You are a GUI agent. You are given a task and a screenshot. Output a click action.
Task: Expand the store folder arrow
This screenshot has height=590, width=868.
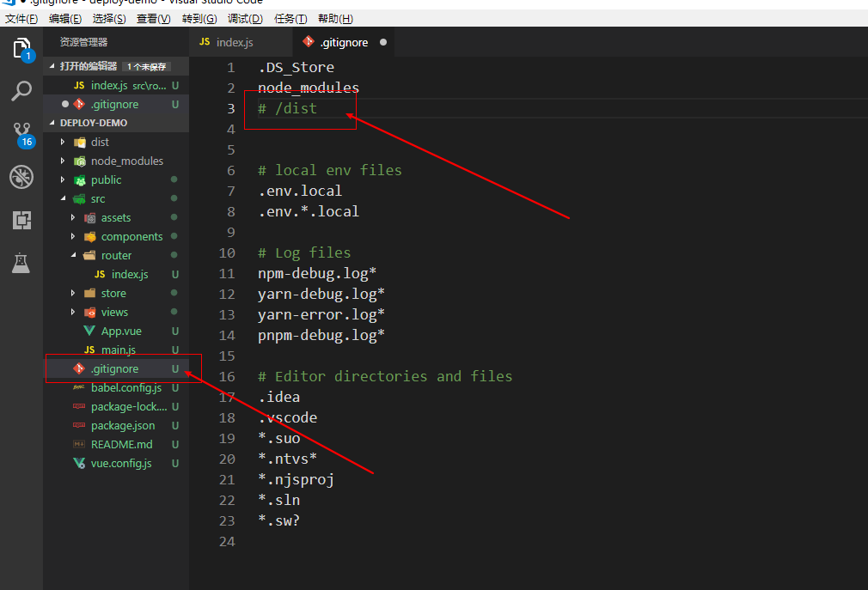click(72, 293)
